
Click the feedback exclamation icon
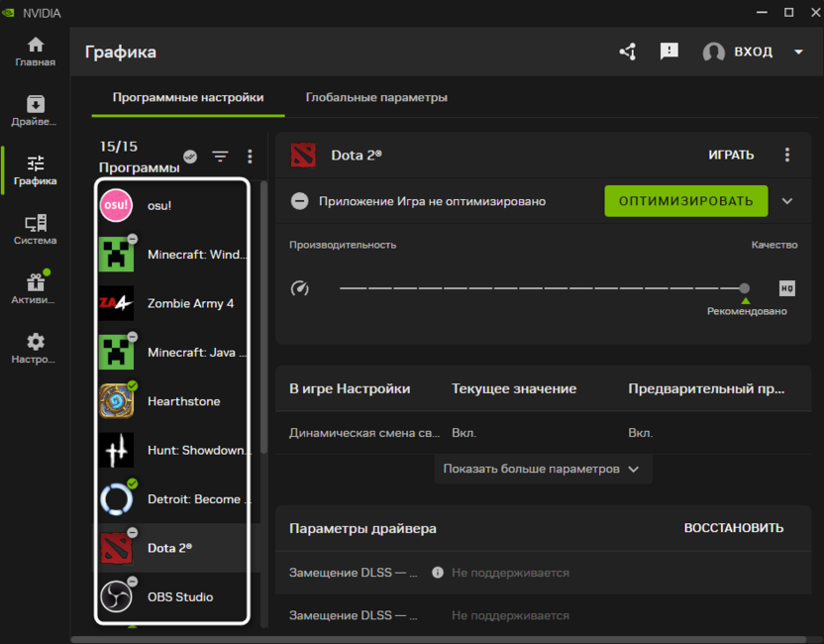(x=669, y=52)
